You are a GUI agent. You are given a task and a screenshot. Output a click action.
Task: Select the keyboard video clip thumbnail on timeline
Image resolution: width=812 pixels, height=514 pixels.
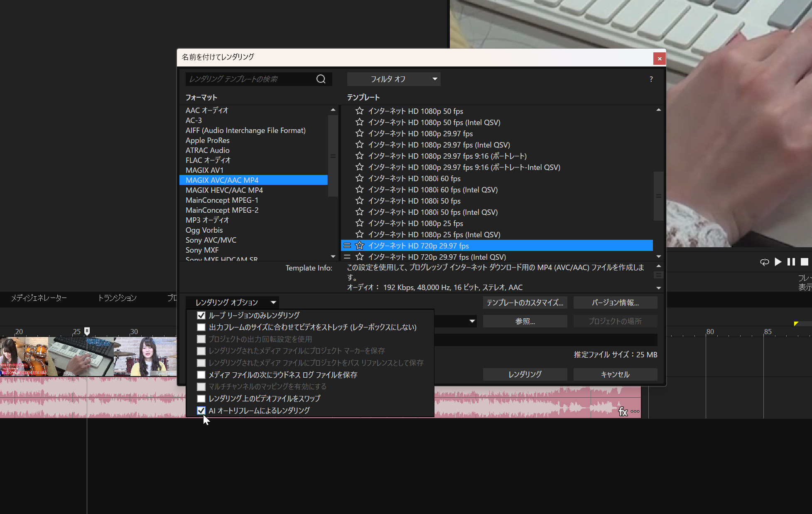coord(81,357)
